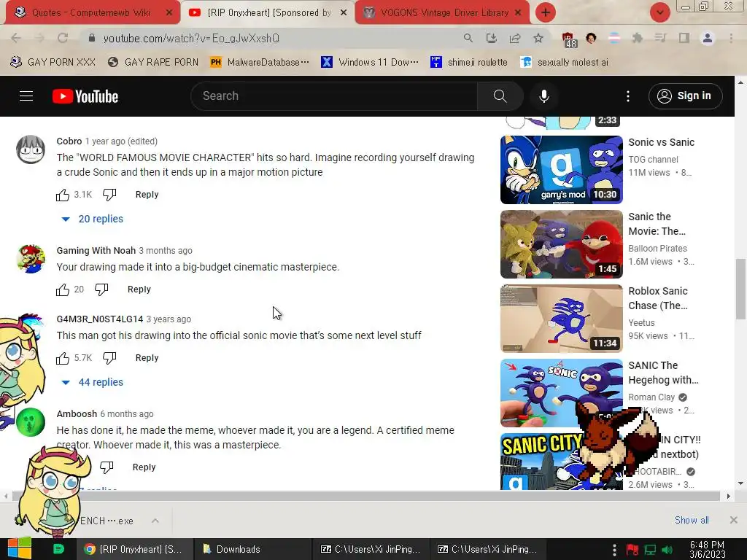Start voice search with microphone icon
This screenshot has width=747, height=560.
click(x=543, y=96)
